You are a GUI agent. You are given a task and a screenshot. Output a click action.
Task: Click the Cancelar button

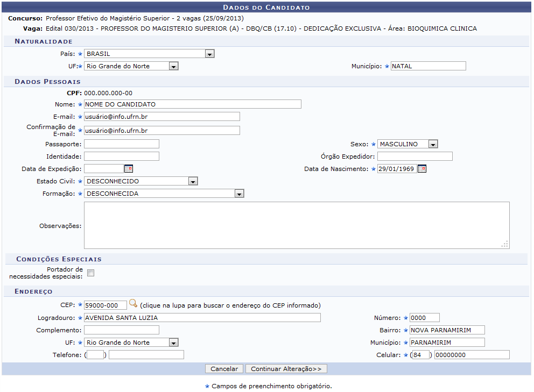coord(224,369)
